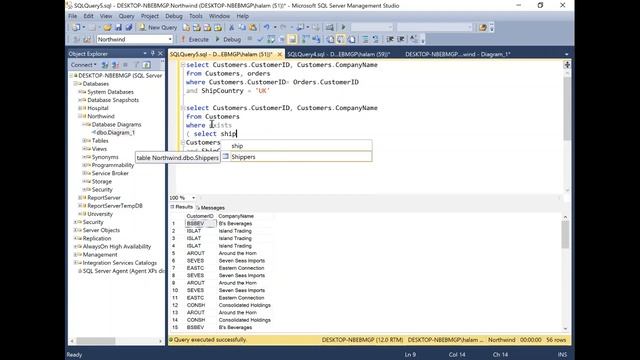
Task: Select the Replication tree node
Action: click(97, 238)
